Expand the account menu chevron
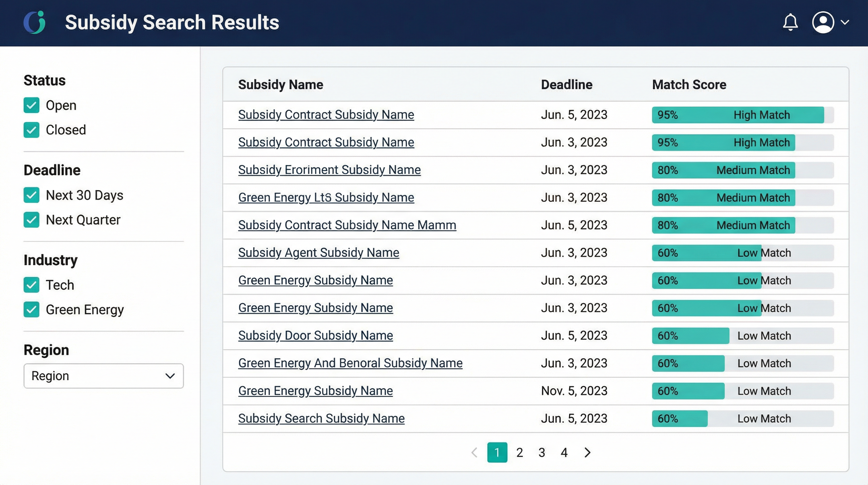The width and height of the screenshot is (868, 485). tap(845, 23)
